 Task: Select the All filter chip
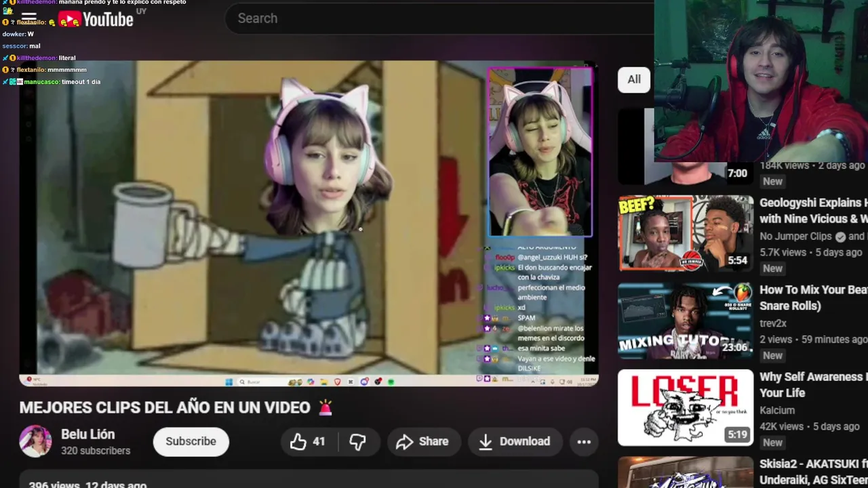634,79
